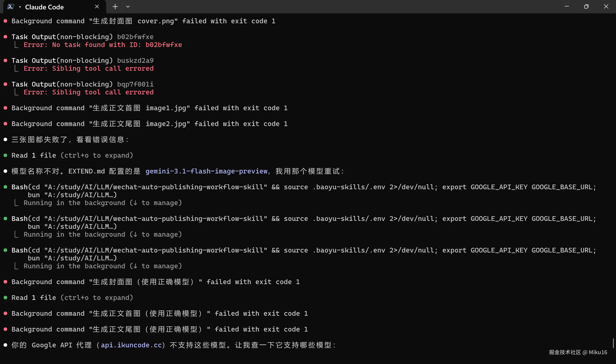Click the green bullet beside the first Bash command
The image size is (616, 364).
[5, 187]
